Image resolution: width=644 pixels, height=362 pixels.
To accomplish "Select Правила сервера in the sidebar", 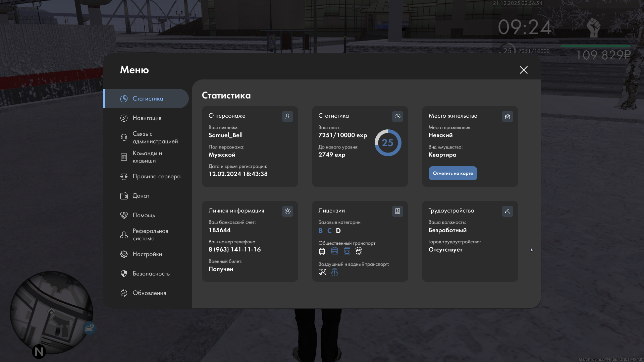I will [156, 176].
